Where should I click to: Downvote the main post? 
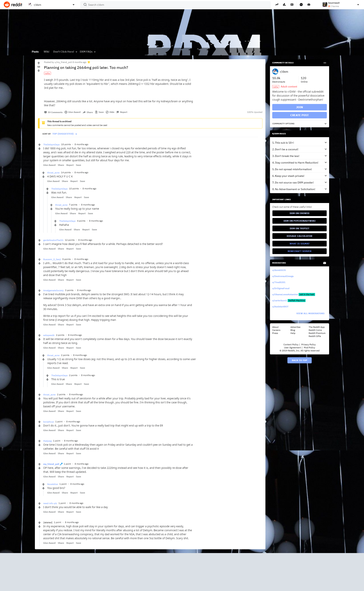[x=38, y=71]
